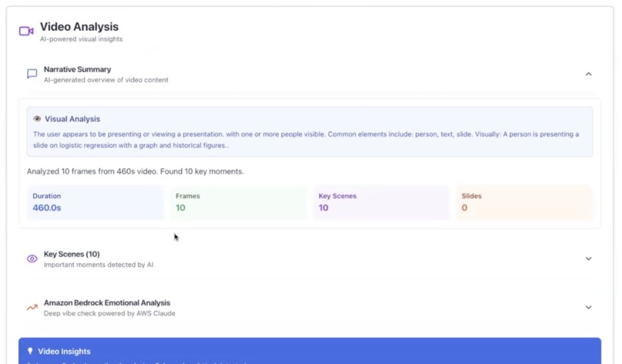Click the purple eye icon beside Key Scenes
Screen dimensions: 622x364
pos(32,259)
